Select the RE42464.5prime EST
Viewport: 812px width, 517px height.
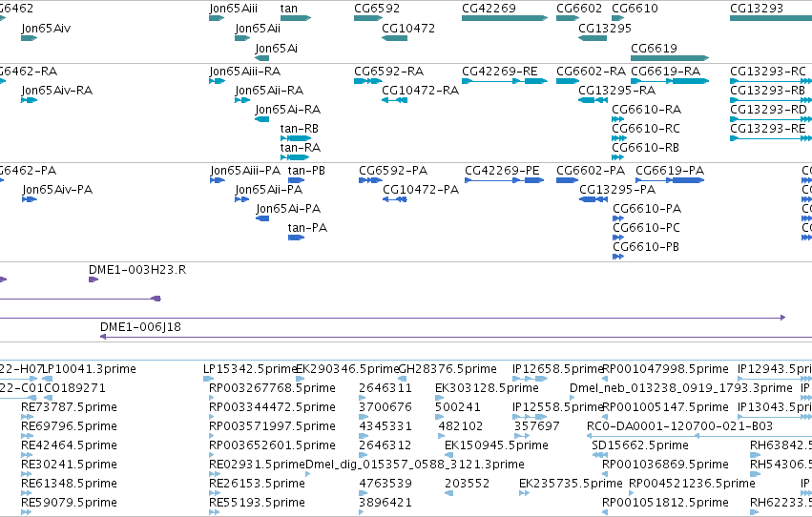[x=27, y=455]
